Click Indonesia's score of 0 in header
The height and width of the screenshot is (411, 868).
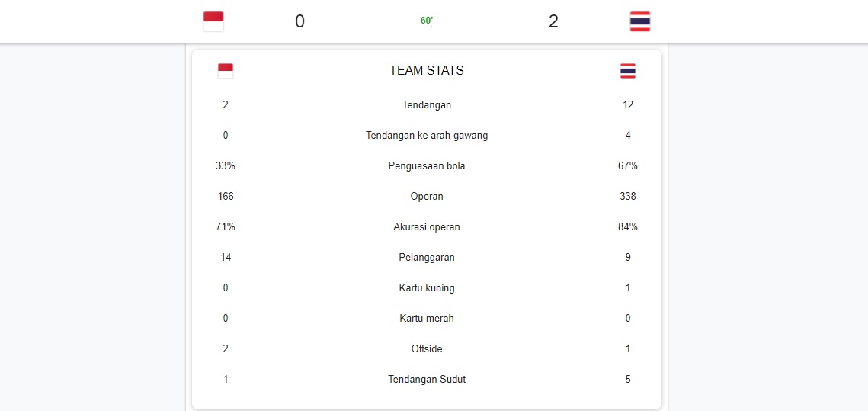coord(299,21)
